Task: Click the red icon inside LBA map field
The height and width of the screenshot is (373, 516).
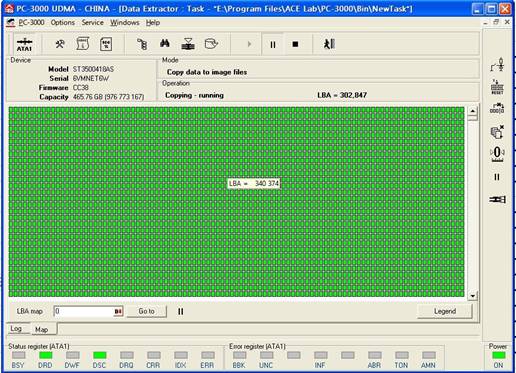Action: point(118,312)
